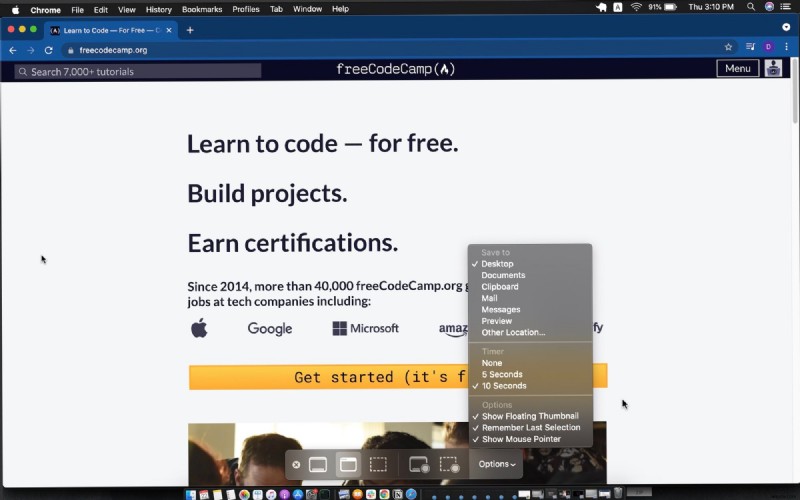Select Capture Selected Portion dashed rectangle icon

[378, 465]
